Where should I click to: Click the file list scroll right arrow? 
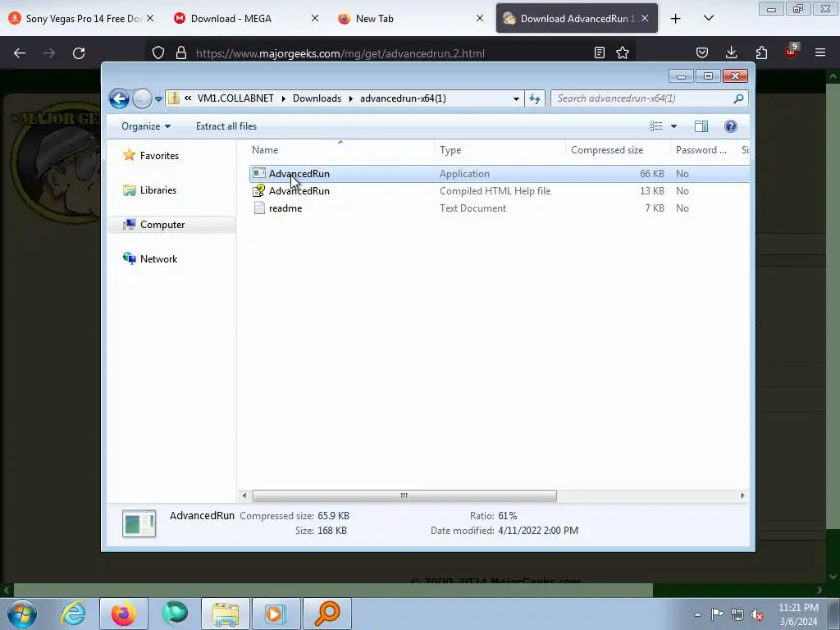point(742,496)
